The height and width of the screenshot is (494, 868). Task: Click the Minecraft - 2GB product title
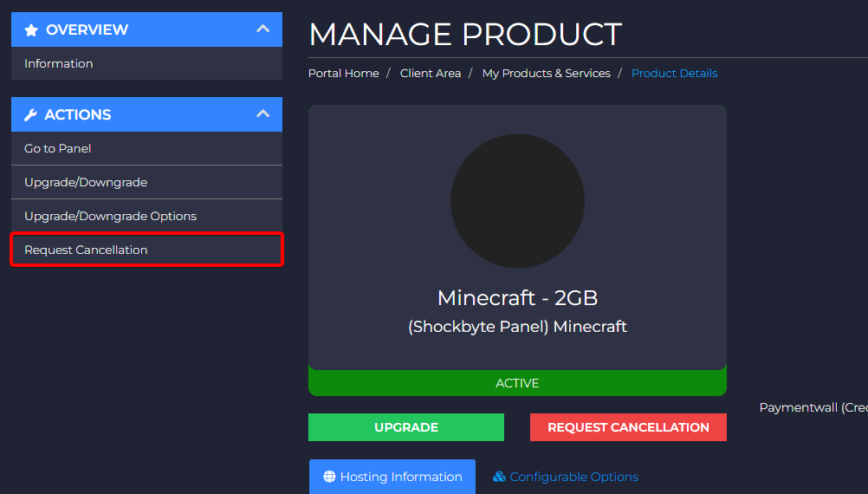click(517, 298)
